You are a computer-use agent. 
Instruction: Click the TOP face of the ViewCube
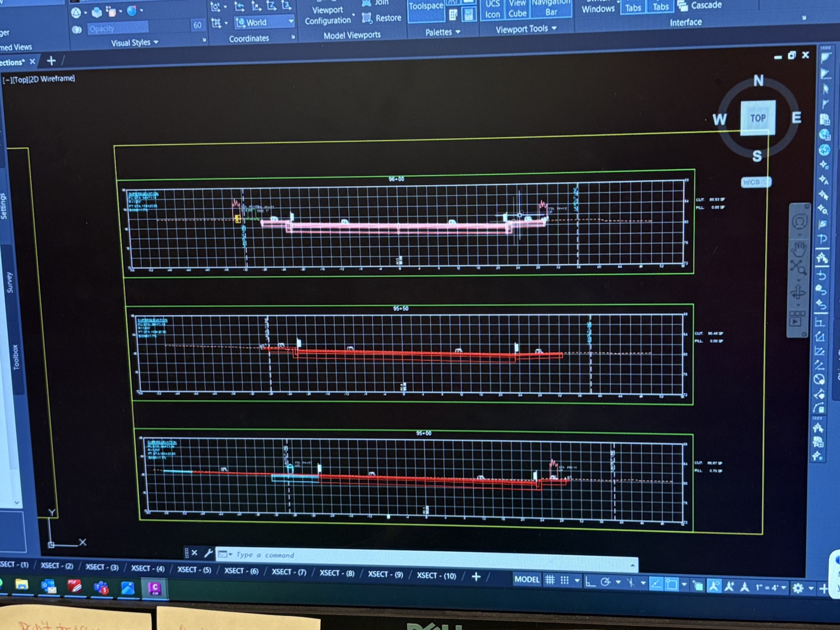[x=758, y=118]
